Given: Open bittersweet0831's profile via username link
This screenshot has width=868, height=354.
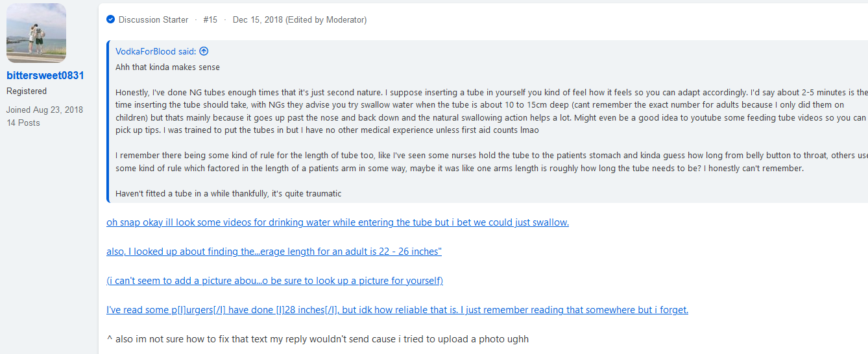Looking at the screenshot, I should [45, 75].
